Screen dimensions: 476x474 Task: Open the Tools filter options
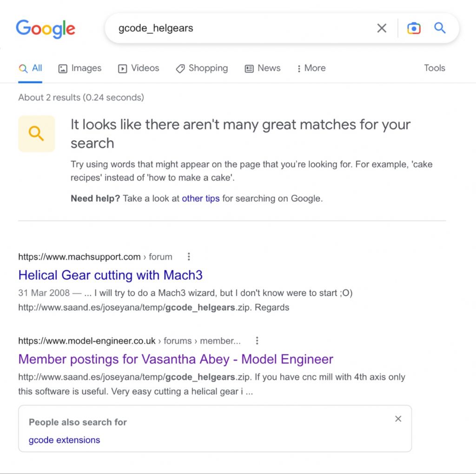[435, 68]
